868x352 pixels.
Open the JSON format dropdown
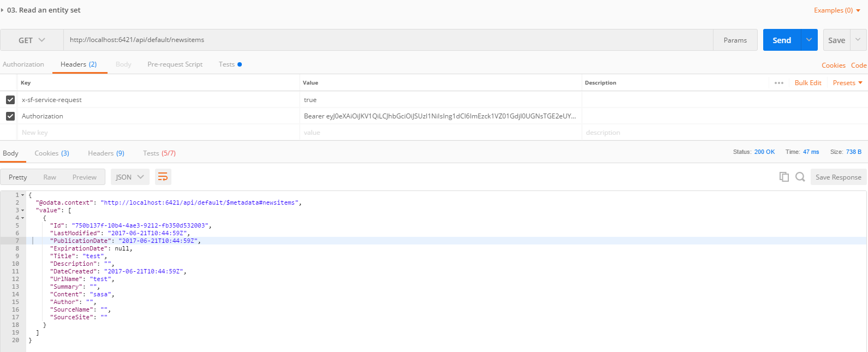point(130,177)
